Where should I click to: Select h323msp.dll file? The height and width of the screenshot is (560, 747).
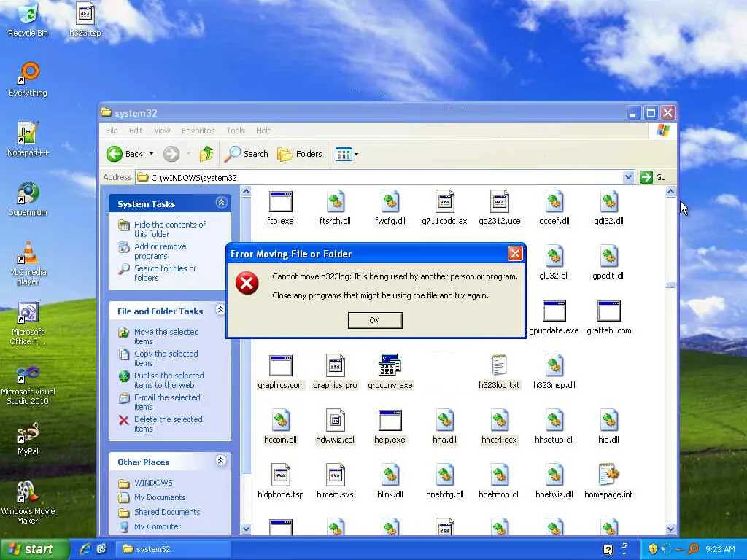pyautogui.click(x=554, y=373)
